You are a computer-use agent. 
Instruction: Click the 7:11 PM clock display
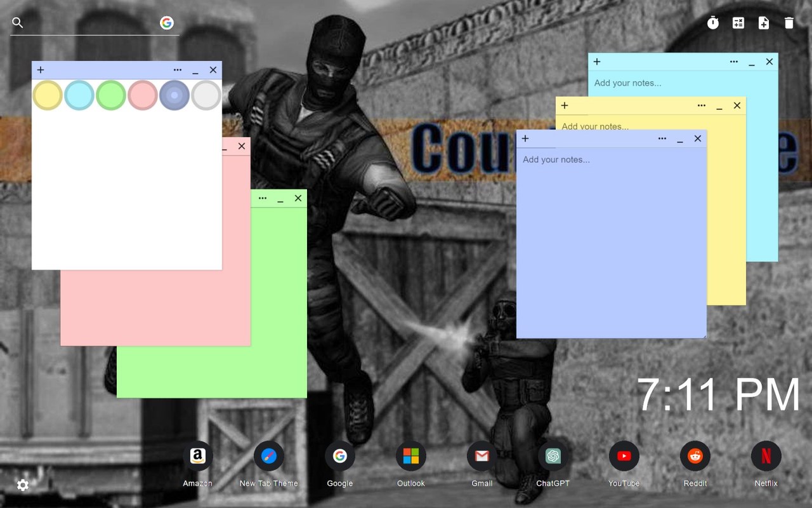tap(719, 394)
